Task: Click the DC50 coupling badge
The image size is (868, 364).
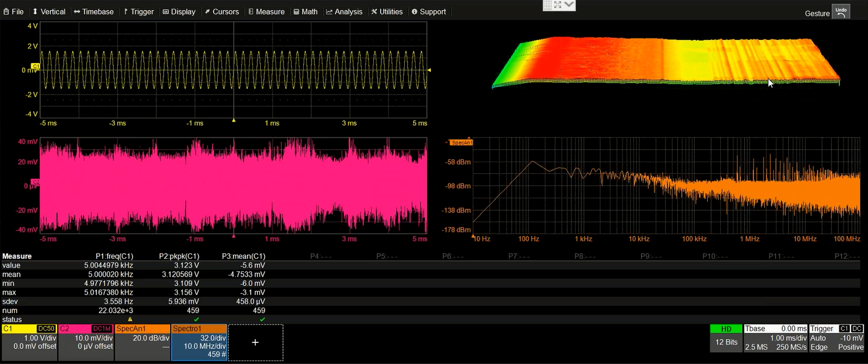Action: 46,329
